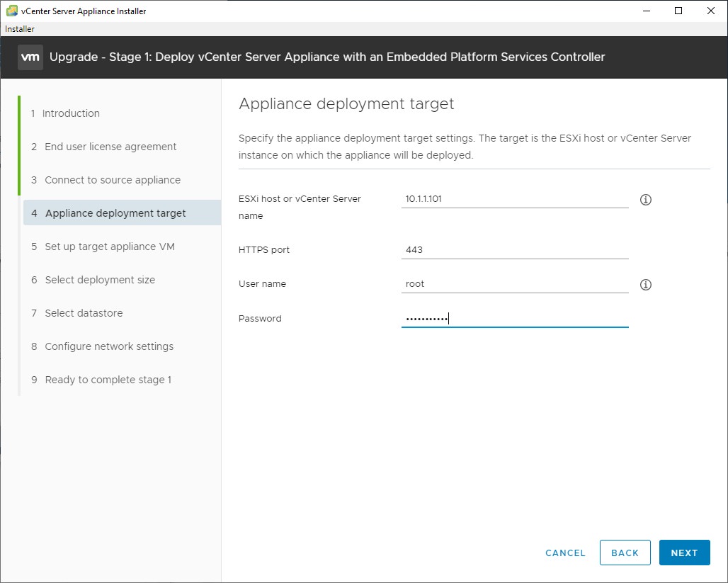Go to step 3 Connect to source appliance
Viewport: 728px width, 583px height.
[106, 180]
